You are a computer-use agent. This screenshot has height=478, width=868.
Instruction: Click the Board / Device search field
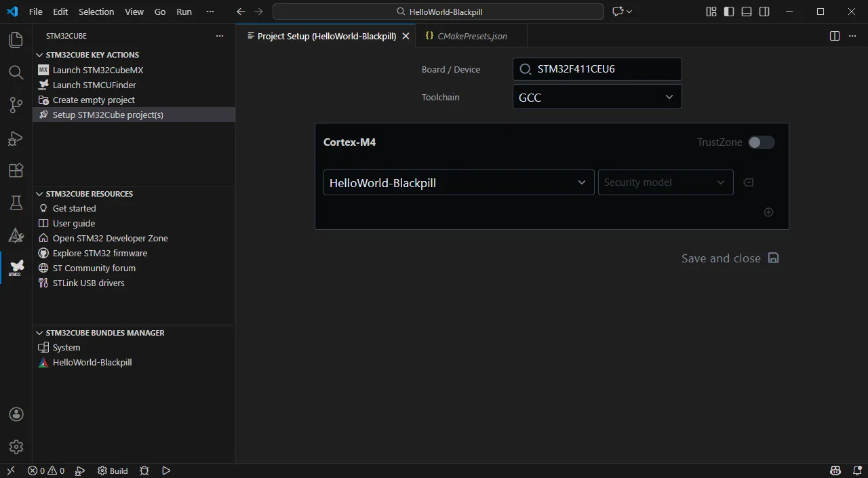597,69
